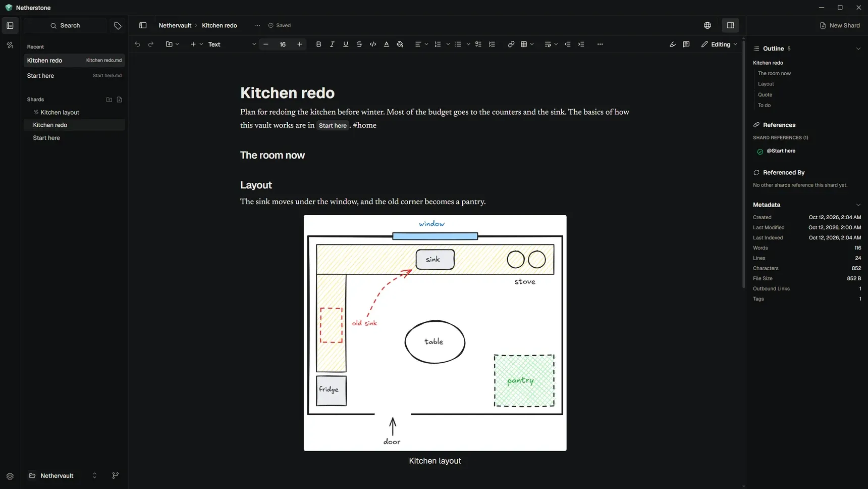Increase font size with plus button
Image resolution: width=868 pixels, height=489 pixels.
point(300,44)
